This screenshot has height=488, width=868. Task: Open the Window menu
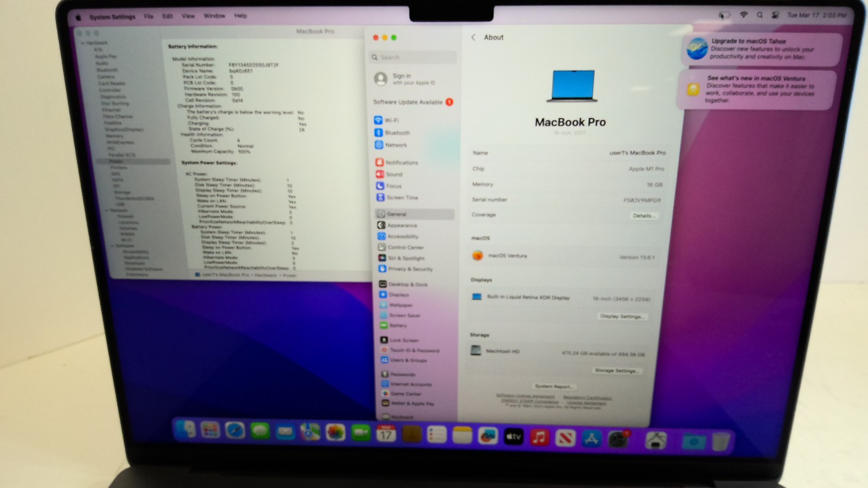pos(214,16)
